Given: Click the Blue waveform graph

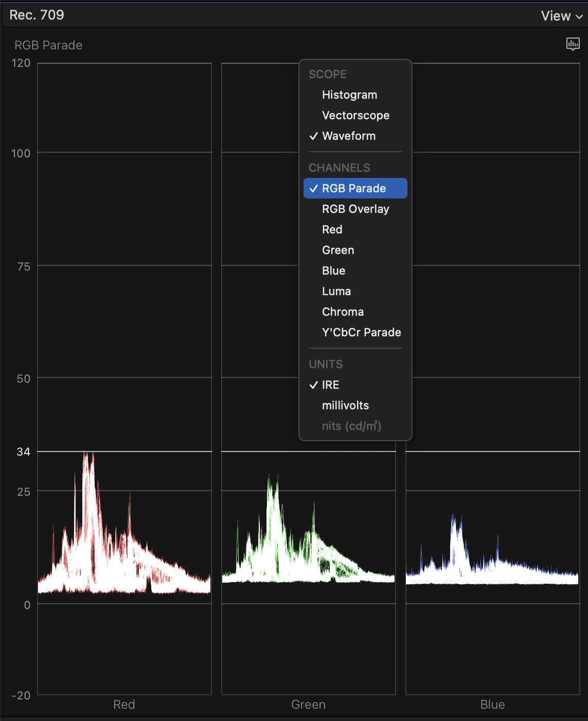Looking at the screenshot, I should pyautogui.click(x=493, y=379).
